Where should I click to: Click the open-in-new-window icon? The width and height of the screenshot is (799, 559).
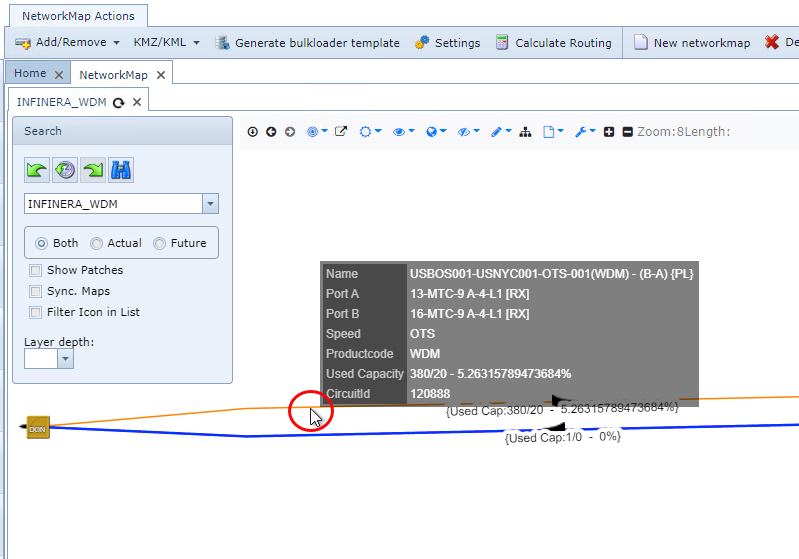(x=341, y=132)
